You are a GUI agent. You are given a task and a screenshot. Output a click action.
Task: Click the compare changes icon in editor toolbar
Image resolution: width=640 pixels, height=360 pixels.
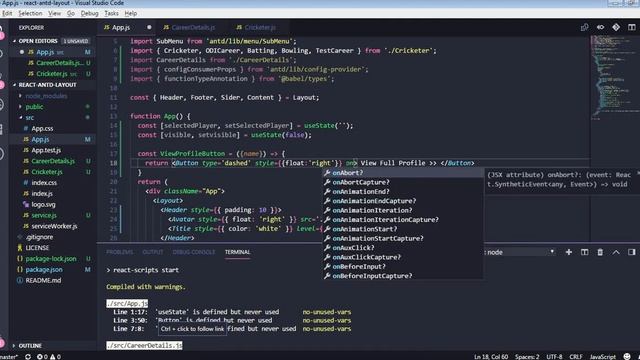(584, 27)
